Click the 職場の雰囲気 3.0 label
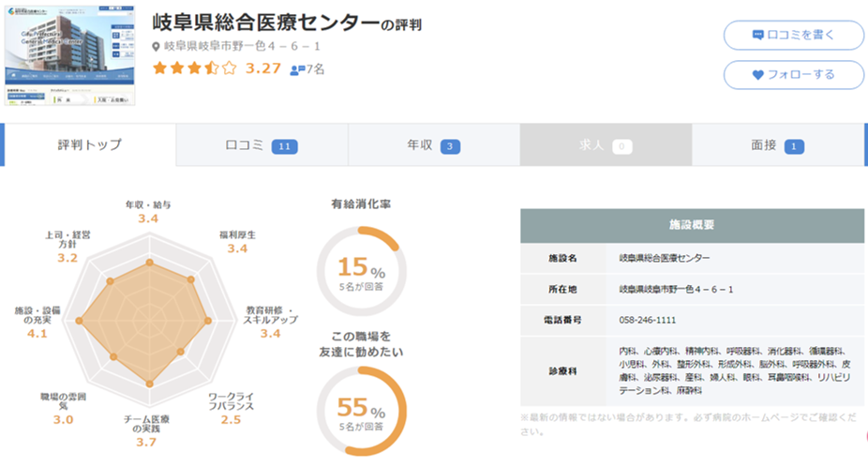This screenshot has width=868, height=467. [x=63, y=408]
